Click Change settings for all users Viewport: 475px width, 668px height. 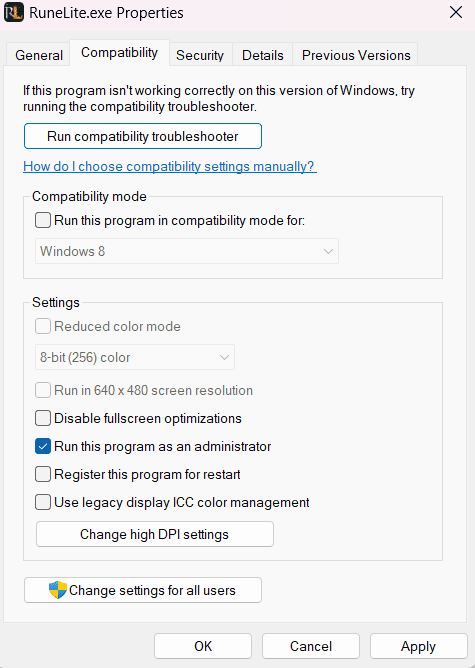pyautogui.click(x=143, y=590)
